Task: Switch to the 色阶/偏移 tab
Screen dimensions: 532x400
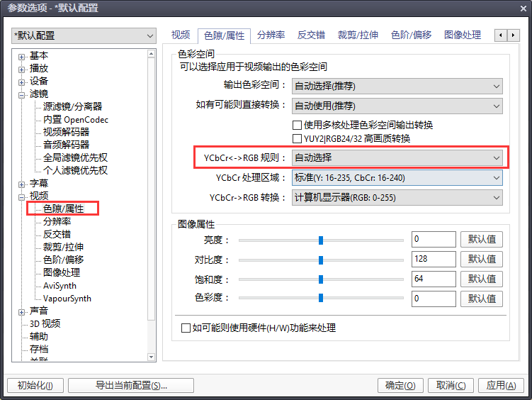Action: [x=411, y=35]
